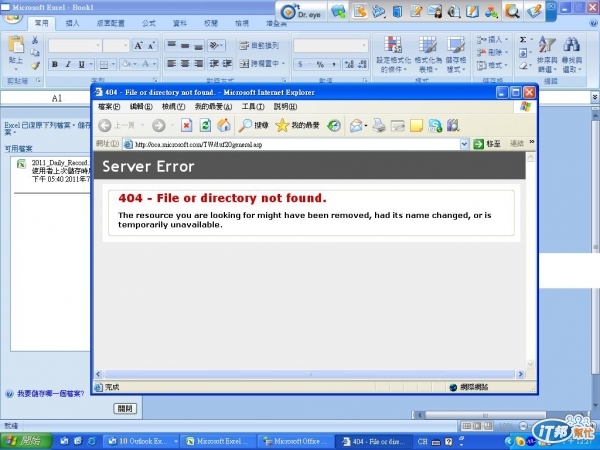This screenshot has width=600, height=450.
Task: Click the Refresh icon in Internet Explorer
Action: 205,125
